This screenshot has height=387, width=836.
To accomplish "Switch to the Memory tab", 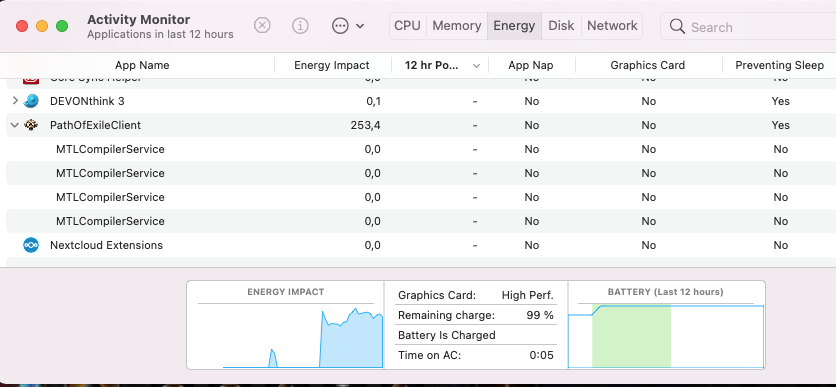I will pyautogui.click(x=457, y=26).
